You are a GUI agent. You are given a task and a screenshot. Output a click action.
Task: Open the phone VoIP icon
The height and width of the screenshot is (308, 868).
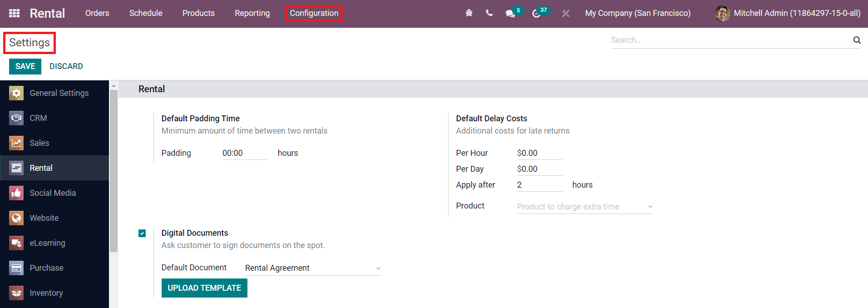(489, 13)
